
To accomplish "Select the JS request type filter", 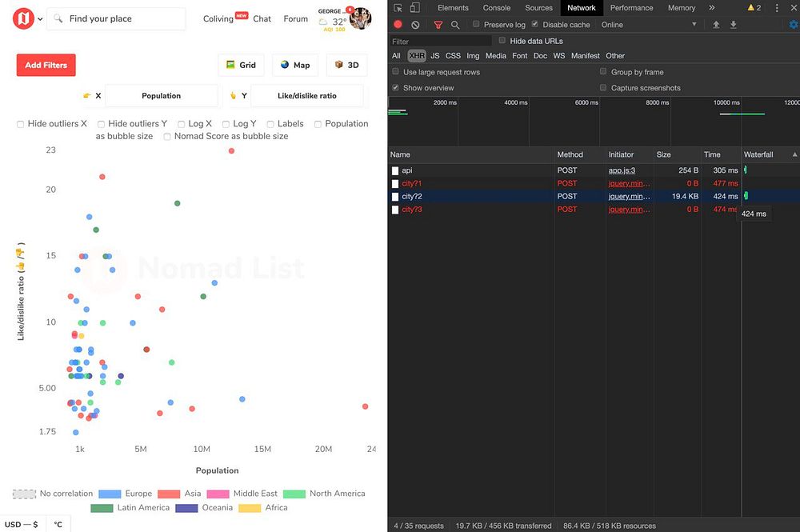I will click(434, 55).
